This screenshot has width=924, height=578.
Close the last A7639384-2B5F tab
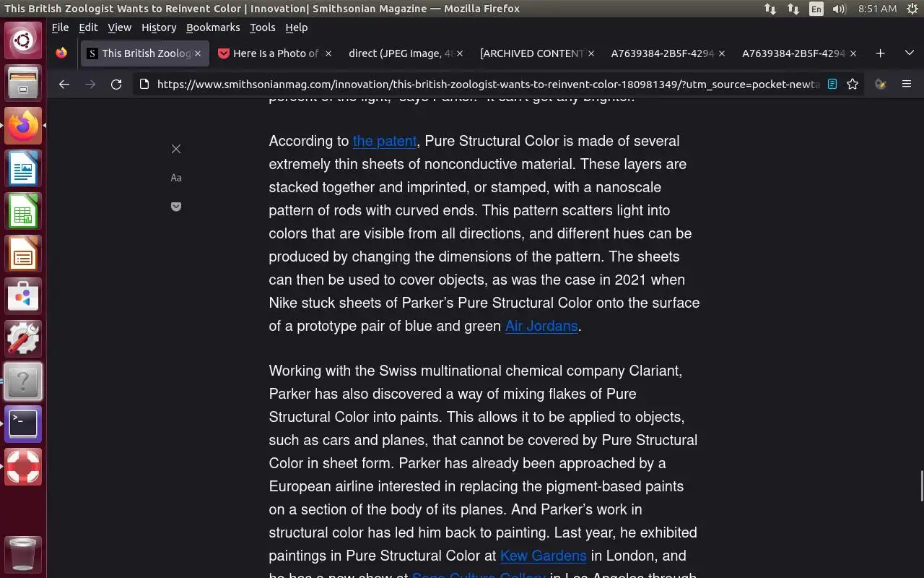(x=853, y=53)
